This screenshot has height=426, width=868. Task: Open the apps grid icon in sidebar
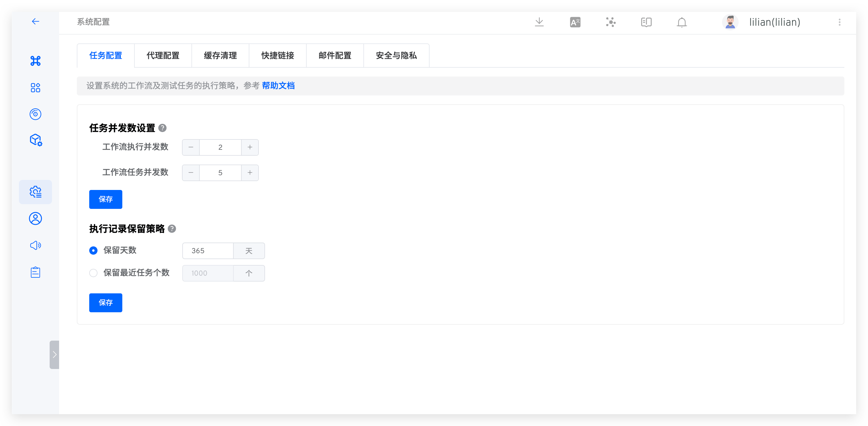click(x=35, y=88)
